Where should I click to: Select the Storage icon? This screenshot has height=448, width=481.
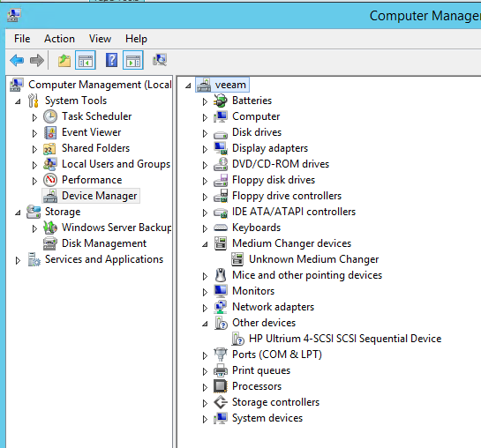coord(34,212)
